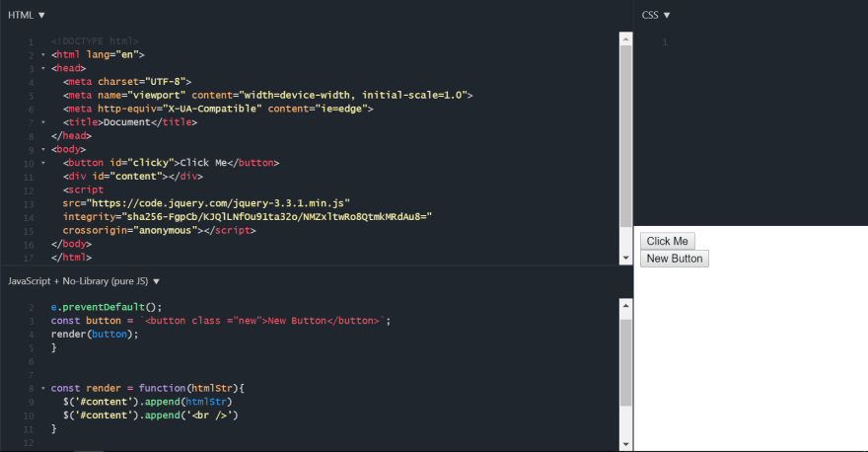Collapse the body tag fold arrow on line 9

click(43, 149)
